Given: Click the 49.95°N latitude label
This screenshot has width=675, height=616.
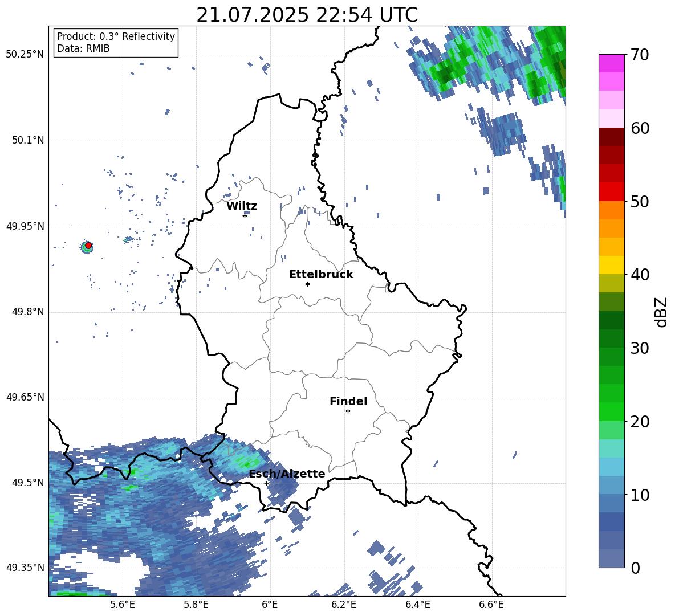Looking at the screenshot, I should 25,226.
